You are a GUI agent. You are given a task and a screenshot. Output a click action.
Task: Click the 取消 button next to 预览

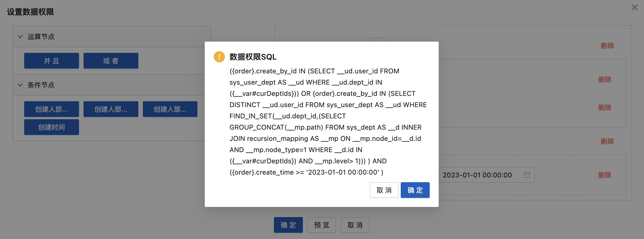tap(355, 225)
